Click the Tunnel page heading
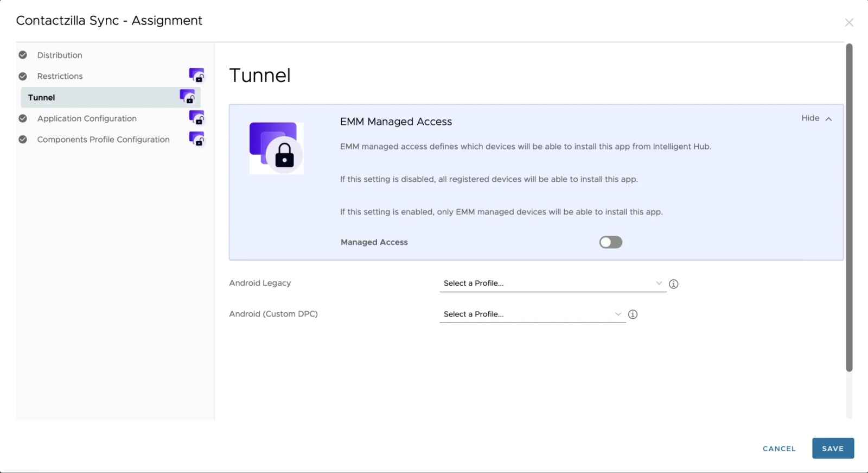 (x=260, y=75)
